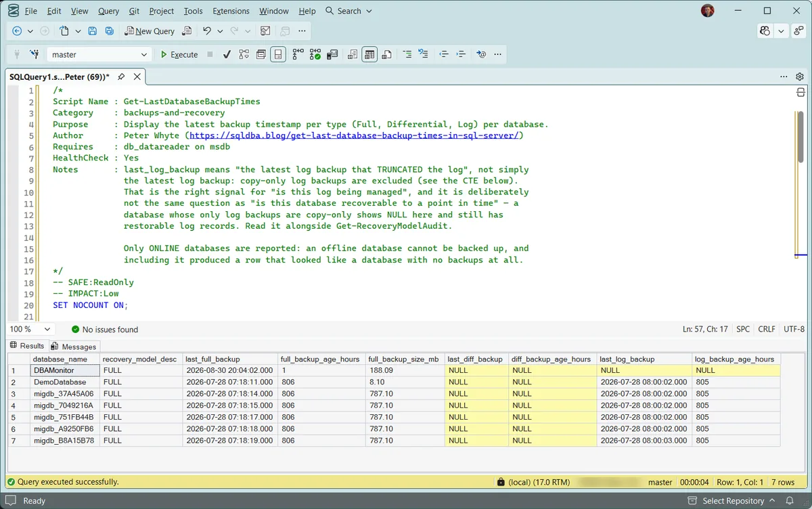812x509 pixels.
Task: Open the sqldba.blog link in the comment
Action: (x=354, y=135)
